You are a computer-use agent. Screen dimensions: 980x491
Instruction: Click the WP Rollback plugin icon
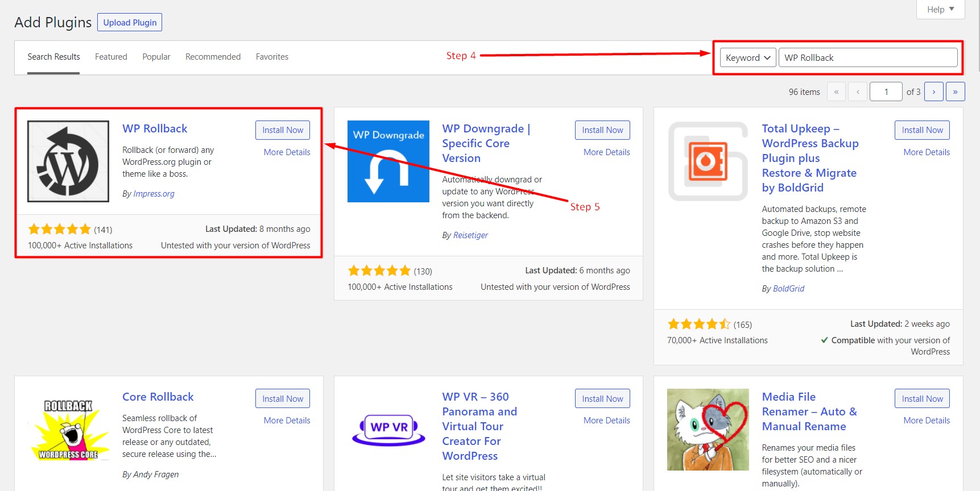pyautogui.click(x=68, y=161)
